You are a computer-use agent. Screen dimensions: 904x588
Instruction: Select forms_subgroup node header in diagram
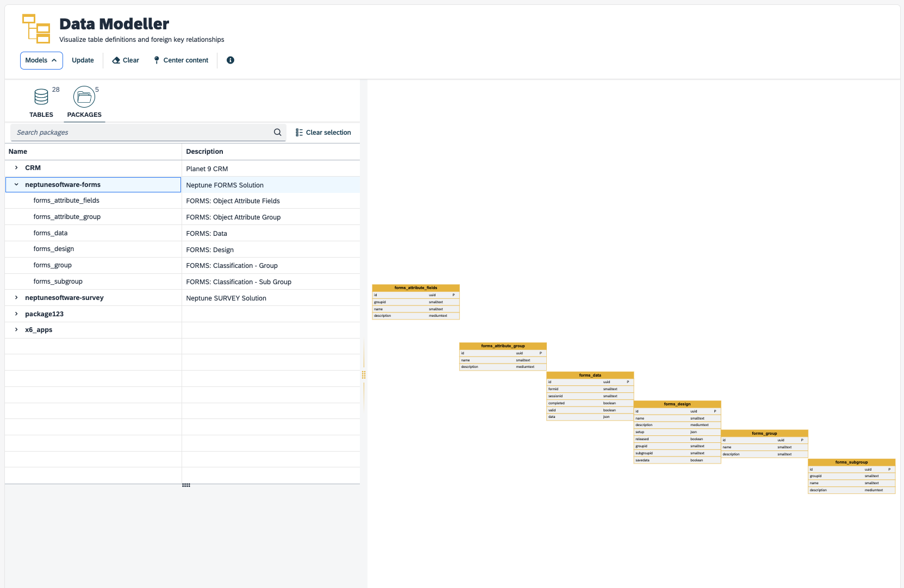pyautogui.click(x=852, y=462)
